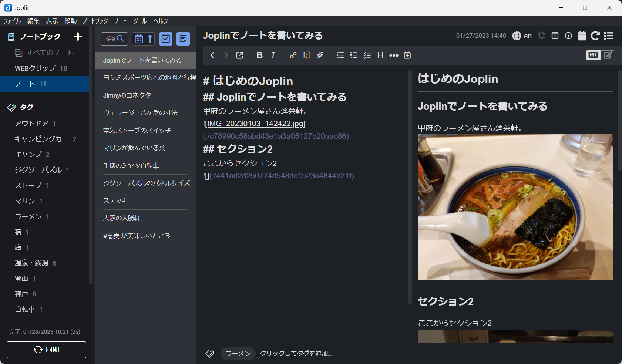Open the ノートブック menu
The image size is (622, 364).
pyautogui.click(x=95, y=21)
